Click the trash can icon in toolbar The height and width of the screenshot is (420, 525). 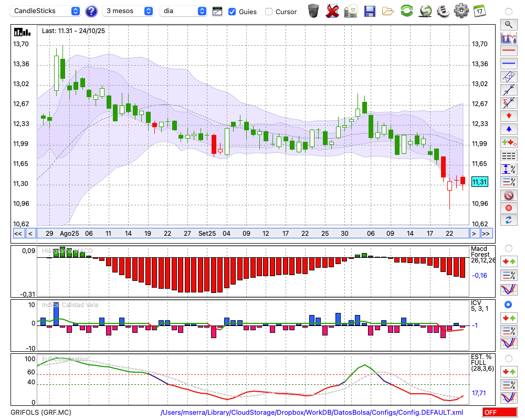point(313,11)
